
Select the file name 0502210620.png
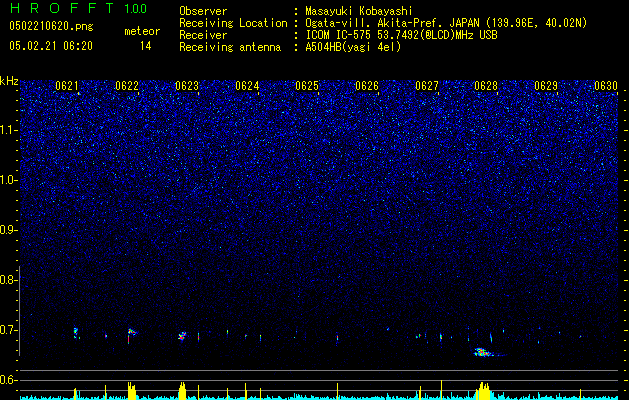(51, 27)
